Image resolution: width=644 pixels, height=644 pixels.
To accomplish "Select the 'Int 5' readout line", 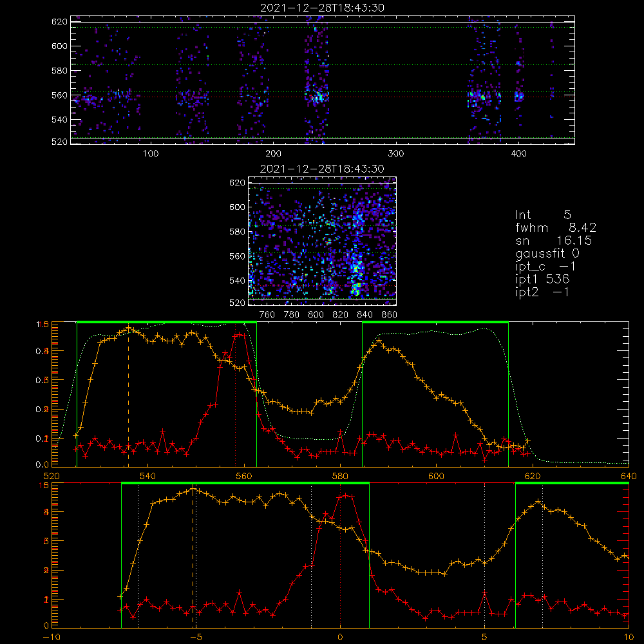I will pyautogui.click(x=543, y=214).
